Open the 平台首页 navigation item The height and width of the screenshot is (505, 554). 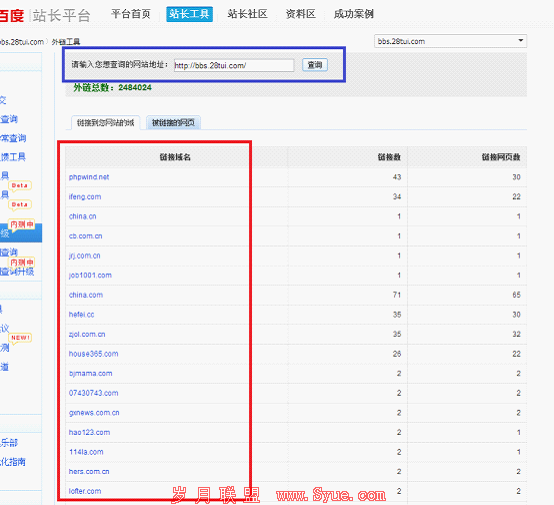tap(131, 14)
